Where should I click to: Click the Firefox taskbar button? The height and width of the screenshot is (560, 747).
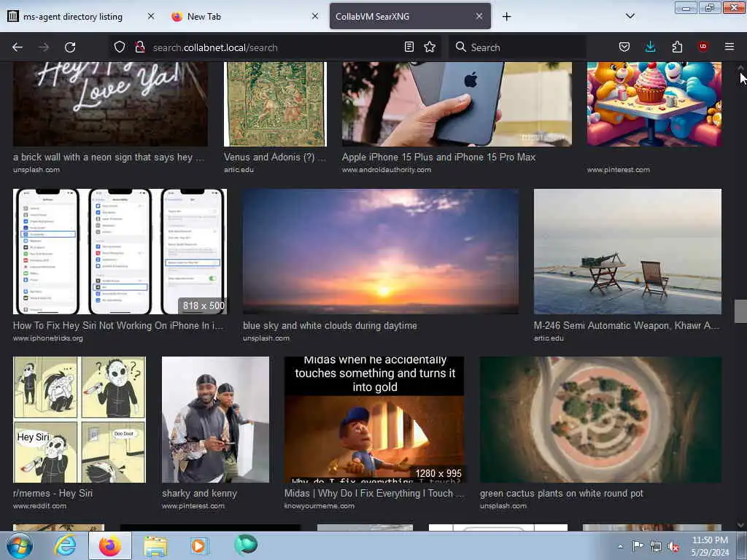pos(110,545)
